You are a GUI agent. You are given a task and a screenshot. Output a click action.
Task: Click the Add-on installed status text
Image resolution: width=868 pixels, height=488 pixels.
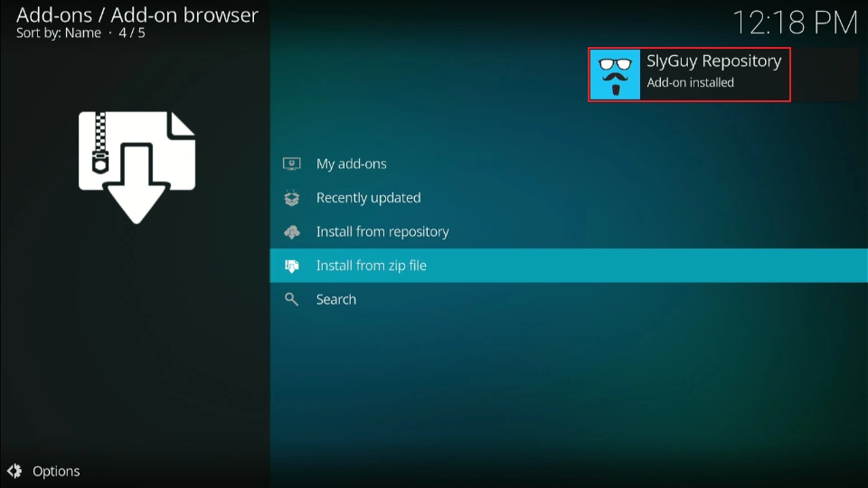tap(690, 82)
